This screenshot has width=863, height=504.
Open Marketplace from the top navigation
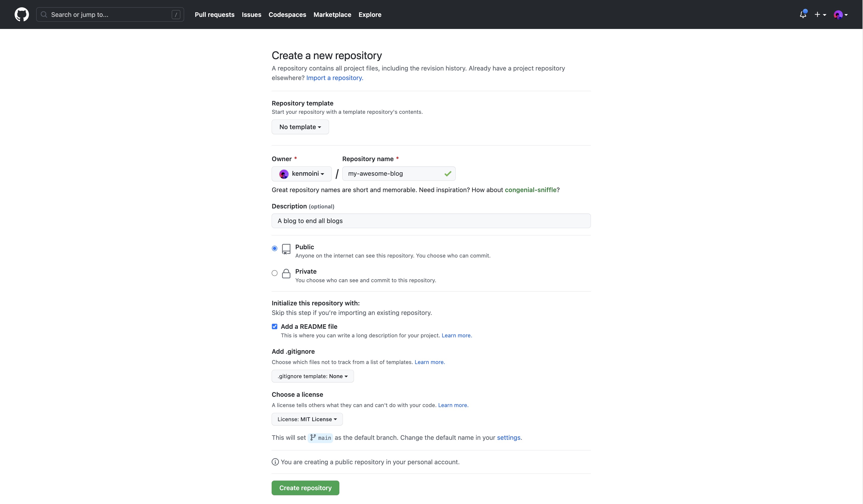pyautogui.click(x=332, y=14)
